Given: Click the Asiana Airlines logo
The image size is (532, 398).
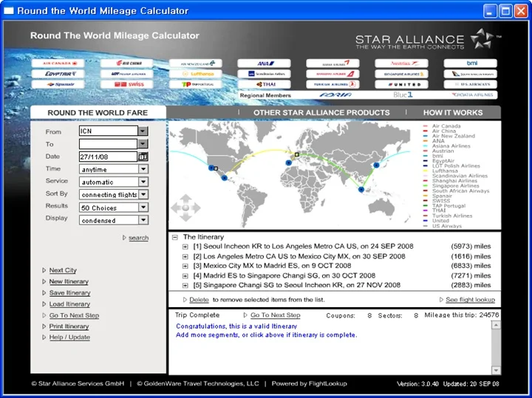Looking at the screenshot, I should [332, 63].
